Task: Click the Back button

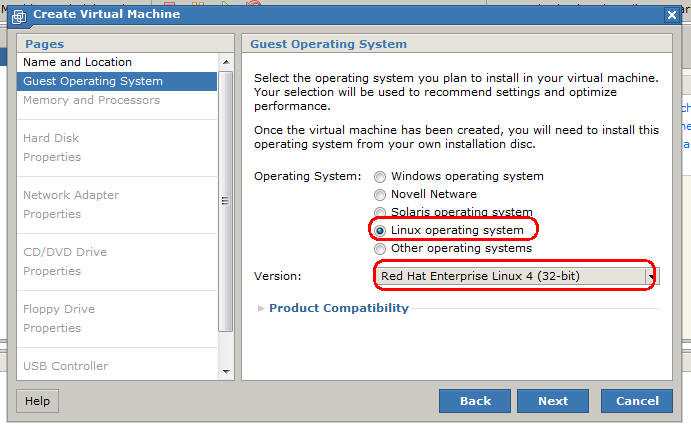Action: click(x=475, y=401)
